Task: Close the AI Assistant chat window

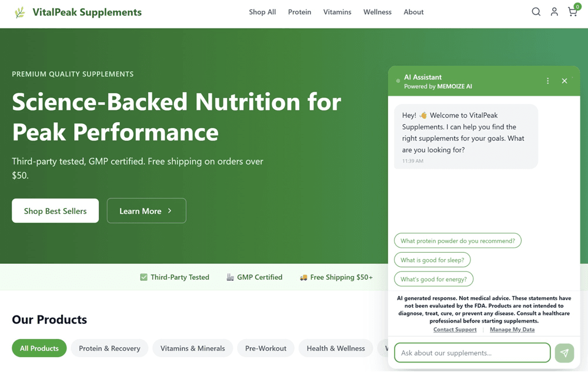Action: (564, 80)
